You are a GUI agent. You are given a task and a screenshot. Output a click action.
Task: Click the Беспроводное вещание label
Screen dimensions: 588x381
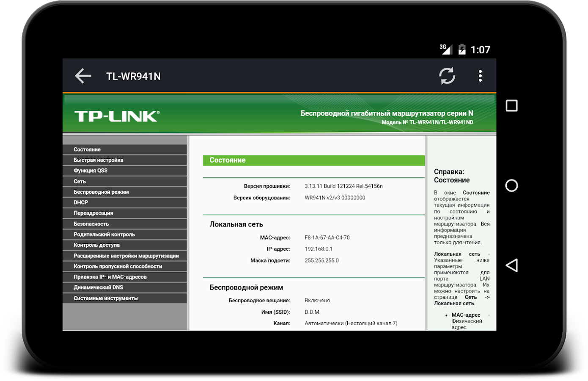click(x=259, y=301)
